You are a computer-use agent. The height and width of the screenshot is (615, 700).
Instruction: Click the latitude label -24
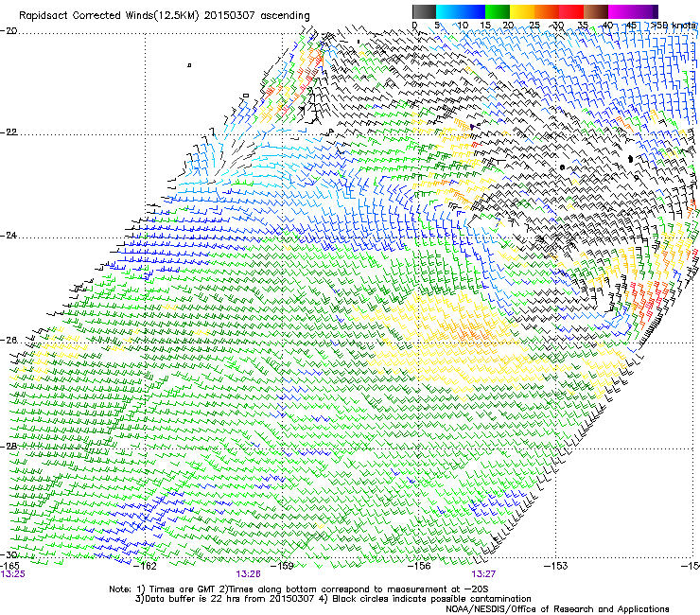pos(9,236)
